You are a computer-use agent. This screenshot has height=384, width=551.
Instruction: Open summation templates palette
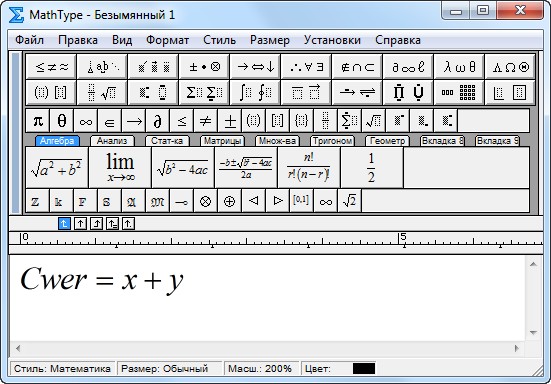click(x=204, y=92)
